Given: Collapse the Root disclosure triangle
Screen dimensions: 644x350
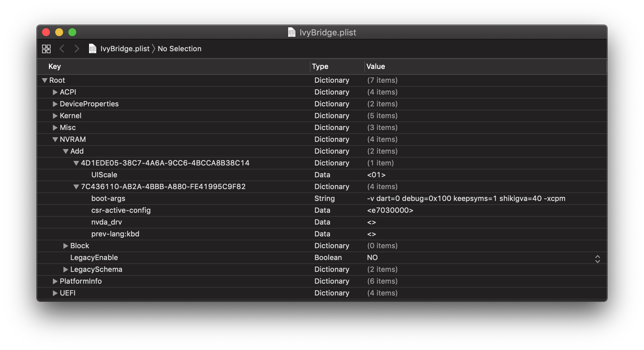Looking at the screenshot, I should (45, 80).
